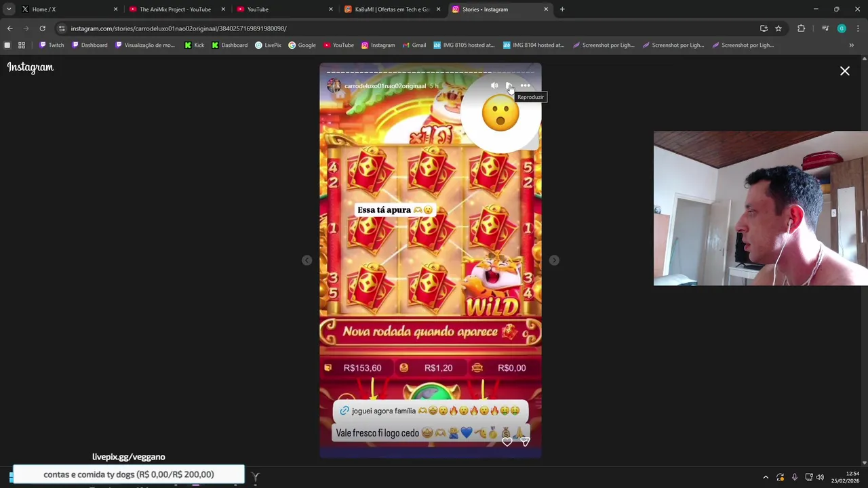
Task: Go to the next story arrow
Action: tap(554, 260)
